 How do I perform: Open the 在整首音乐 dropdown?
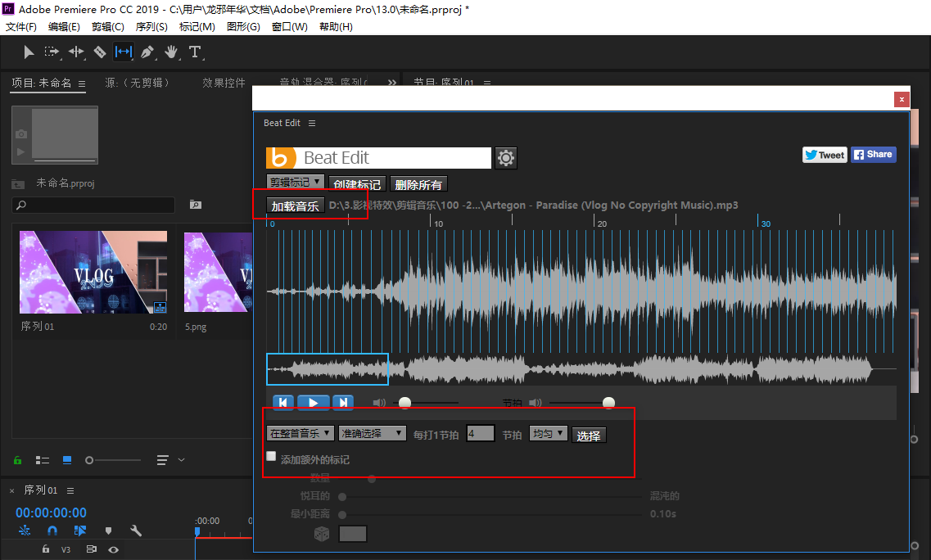click(x=301, y=434)
